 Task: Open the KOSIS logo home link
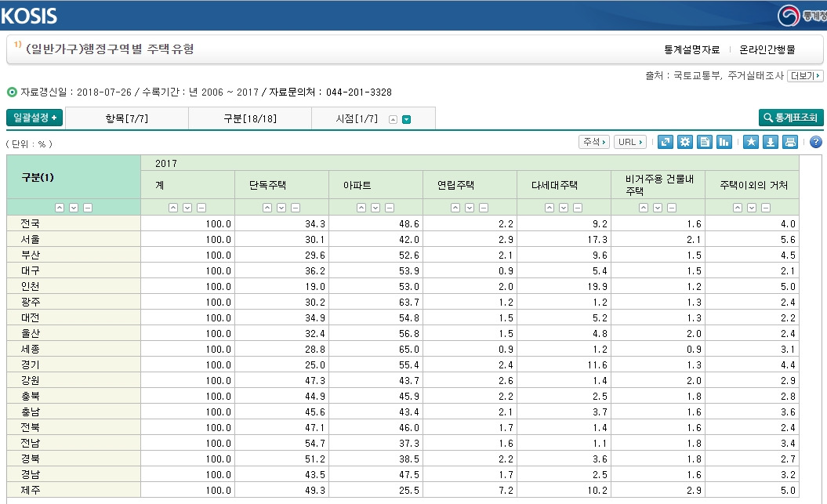click(29, 16)
